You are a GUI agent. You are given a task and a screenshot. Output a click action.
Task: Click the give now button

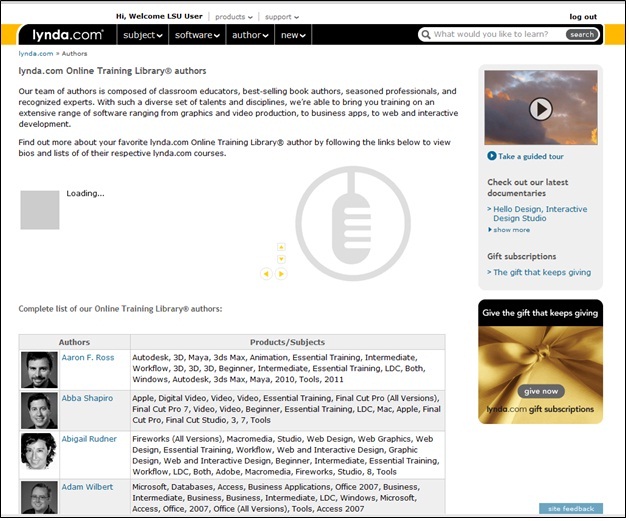tap(540, 391)
